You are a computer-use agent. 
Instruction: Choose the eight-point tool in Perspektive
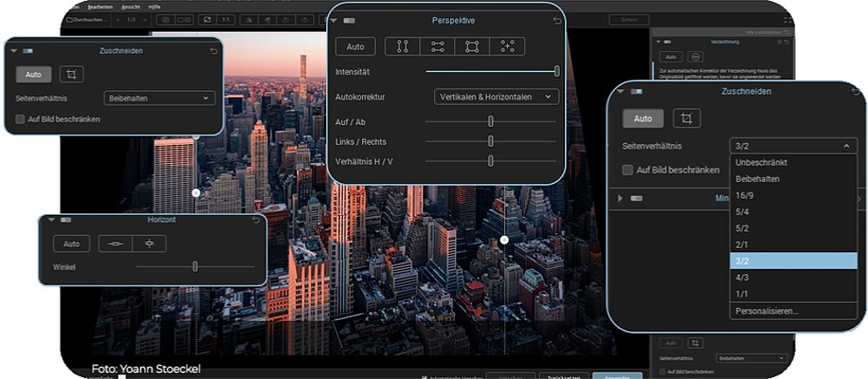point(507,47)
